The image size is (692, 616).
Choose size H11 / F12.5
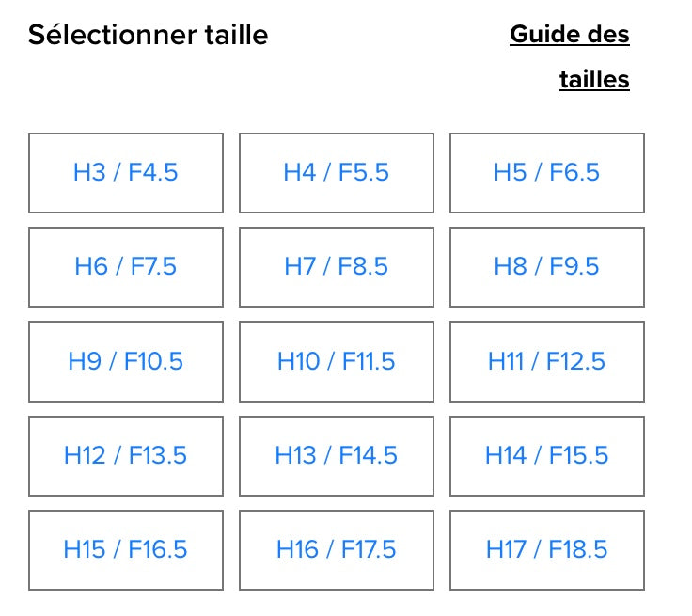[547, 361]
